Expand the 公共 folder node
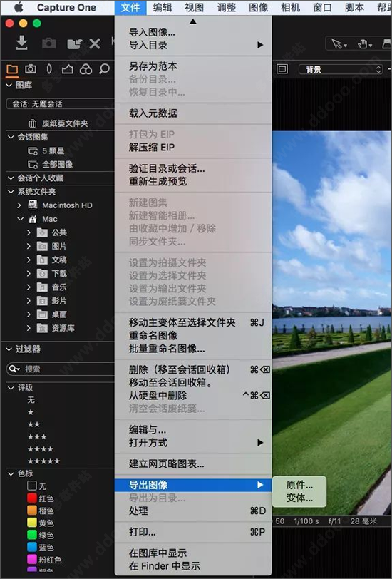This screenshot has height=579, width=392. pos(29,232)
